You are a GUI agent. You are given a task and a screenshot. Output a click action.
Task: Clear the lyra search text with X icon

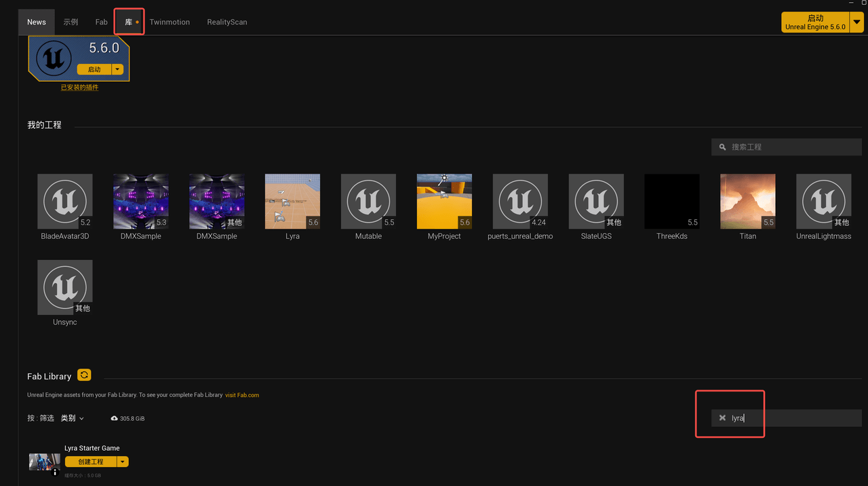pos(722,418)
